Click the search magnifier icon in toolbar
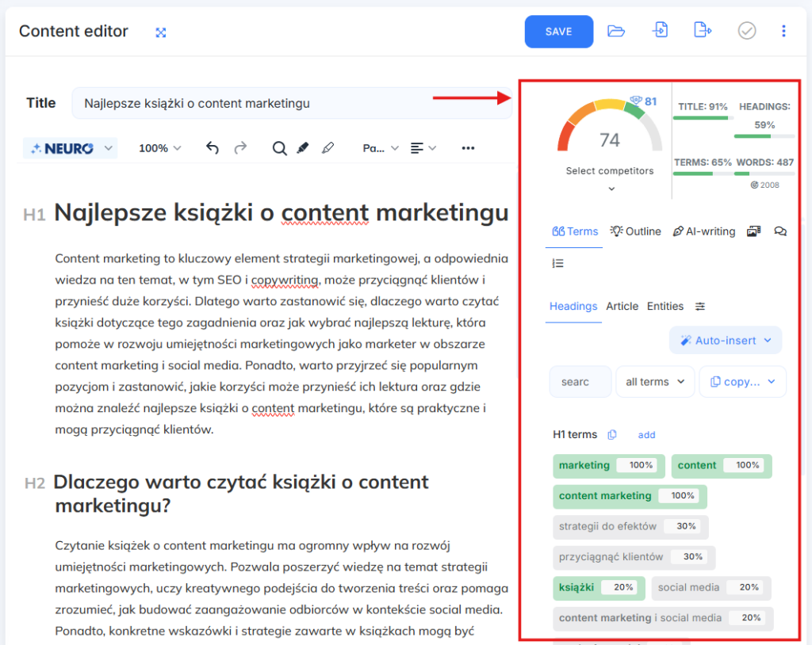Image resolution: width=812 pixels, height=645 pixels. point(279,148)
